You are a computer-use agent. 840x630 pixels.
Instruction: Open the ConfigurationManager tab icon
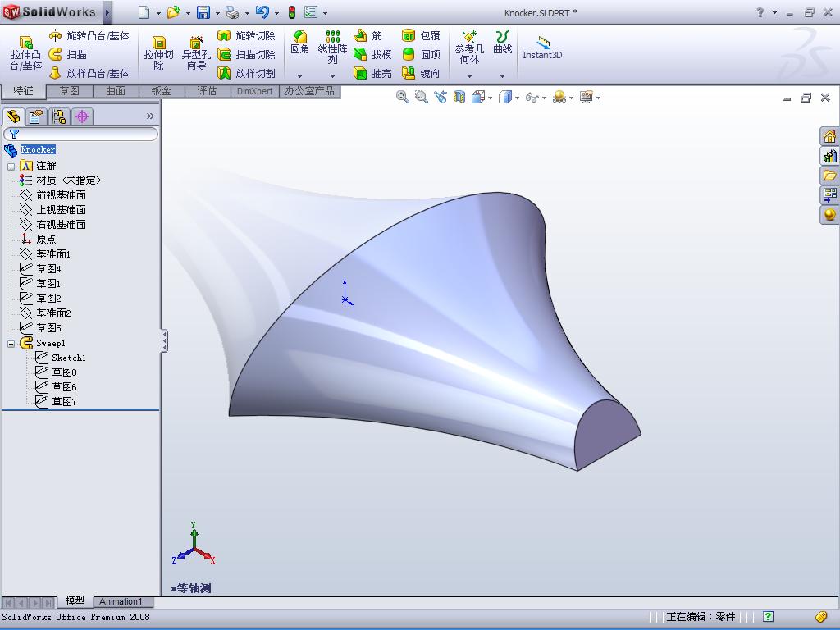tap(59, 116)
